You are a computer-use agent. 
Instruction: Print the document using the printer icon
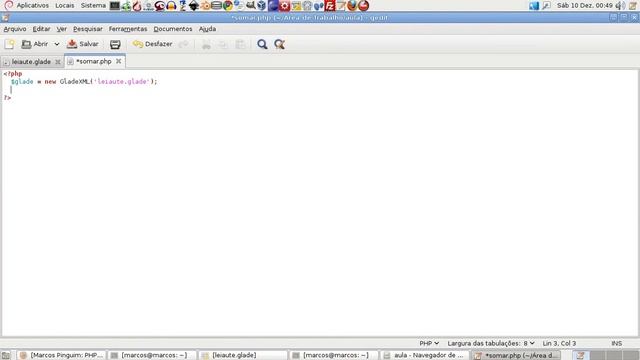pos(115,44)
